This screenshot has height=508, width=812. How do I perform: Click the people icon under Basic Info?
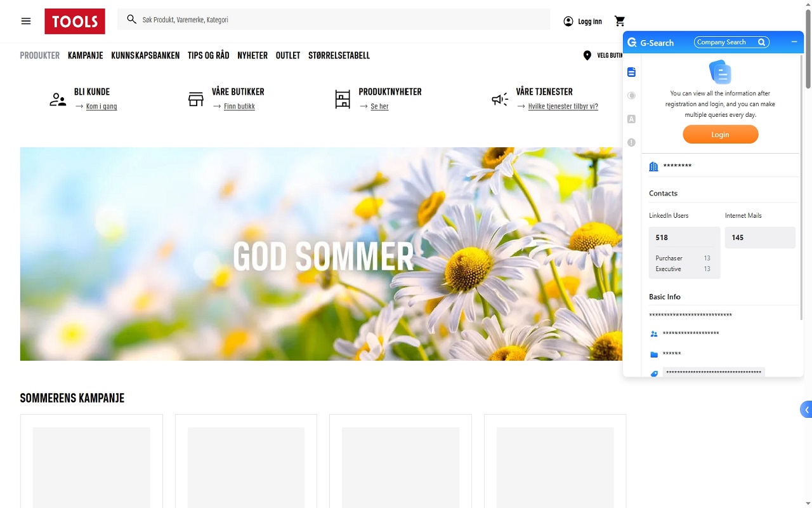[653, 333]
